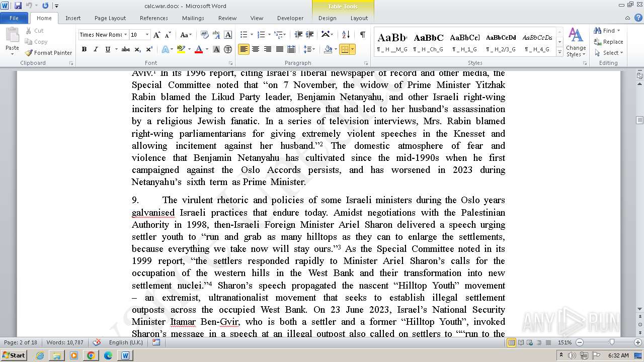
Task: Click the Cut button
Action: pyautogui.click(x=35, y=31)
